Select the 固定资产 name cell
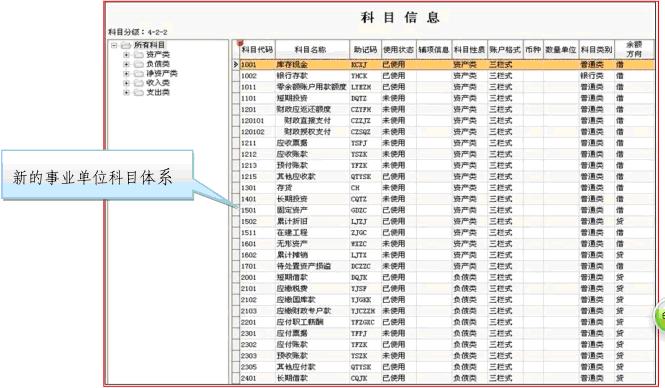665x388 pixels. 312,210
